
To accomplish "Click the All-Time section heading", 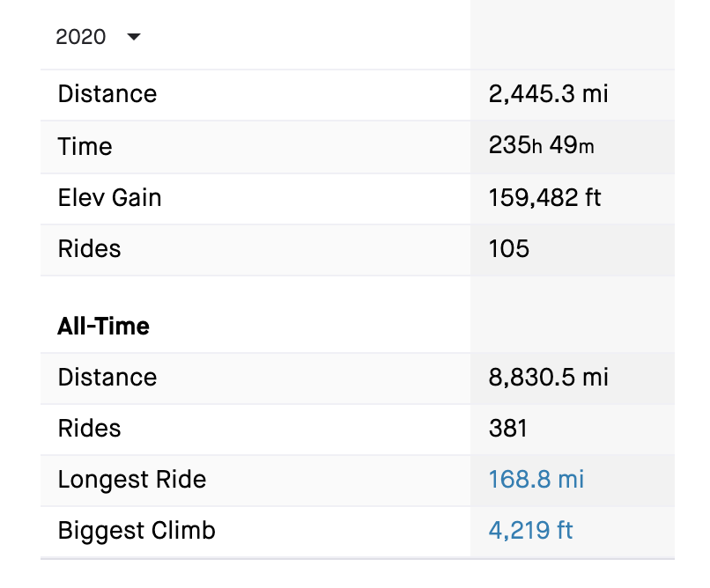I will [x=103, y=326].
